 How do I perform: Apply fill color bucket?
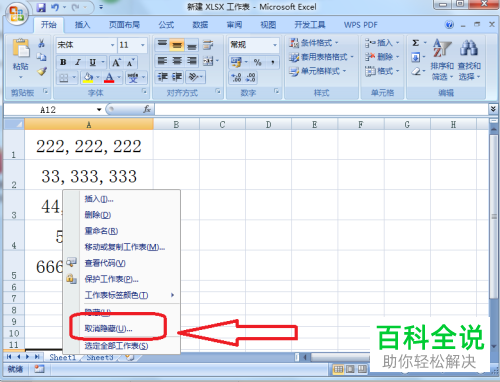pos(88,78)
